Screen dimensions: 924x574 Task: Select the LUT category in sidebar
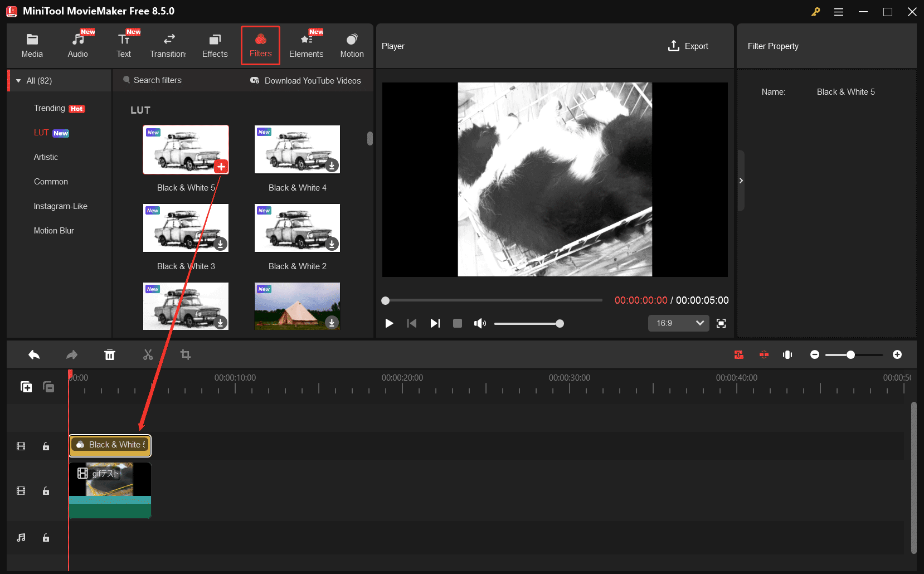[41, 133]
